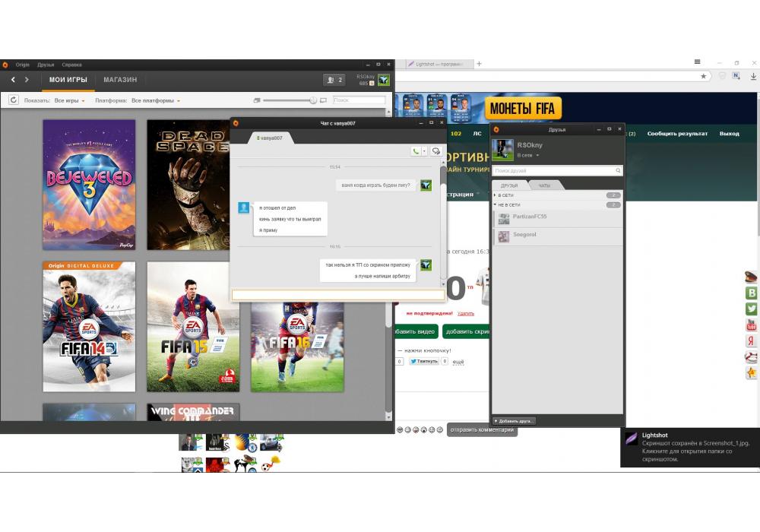Image resolution: width=760 pixels, height=532 pixels.
Task: Open the browser downloads arrow icon
Action: tap(753, 76)
